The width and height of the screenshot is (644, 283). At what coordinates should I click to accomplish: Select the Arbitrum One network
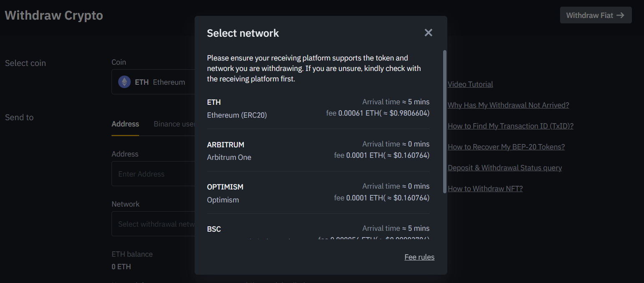318,150
